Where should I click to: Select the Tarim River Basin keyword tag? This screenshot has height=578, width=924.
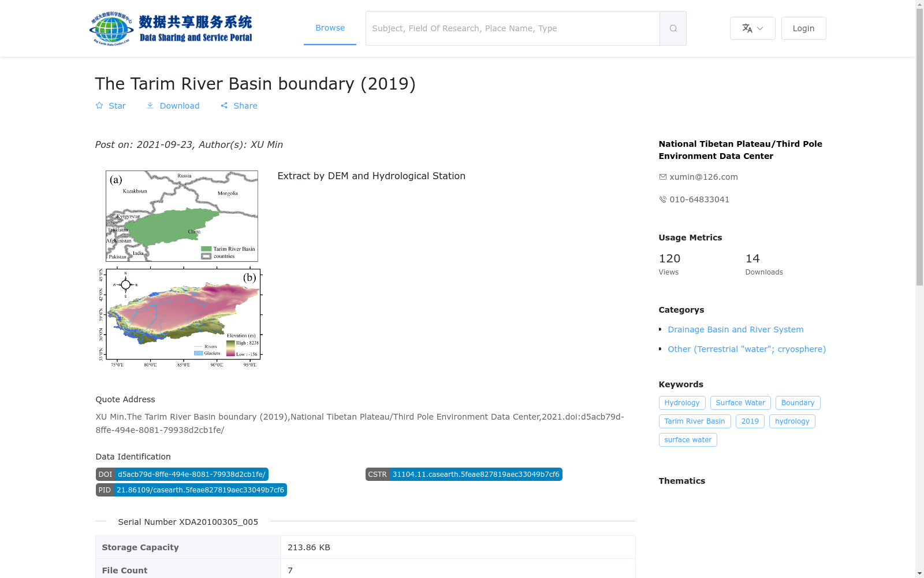(x=695, y=421)
